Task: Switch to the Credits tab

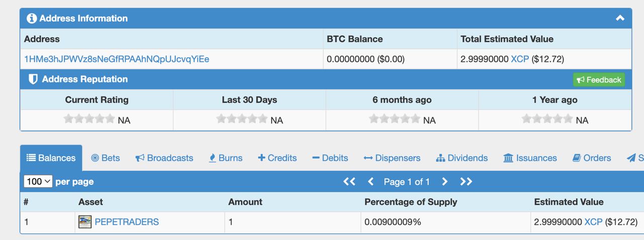Action: point(277,158)
